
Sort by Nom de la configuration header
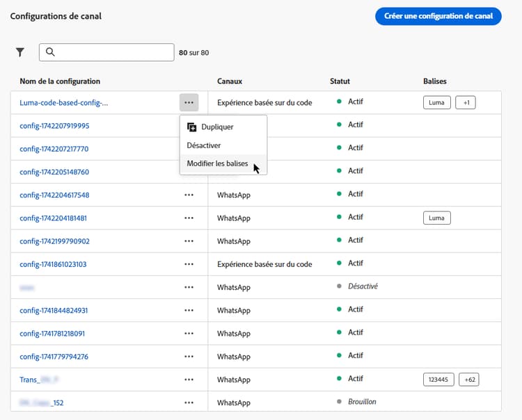coord(60,81)
